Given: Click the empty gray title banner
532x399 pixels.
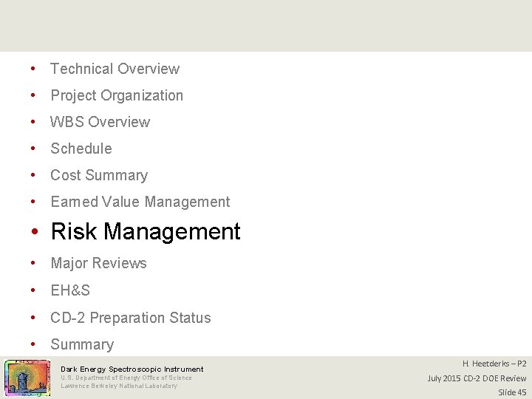Looking at the screenshot, I should [266, 26].
